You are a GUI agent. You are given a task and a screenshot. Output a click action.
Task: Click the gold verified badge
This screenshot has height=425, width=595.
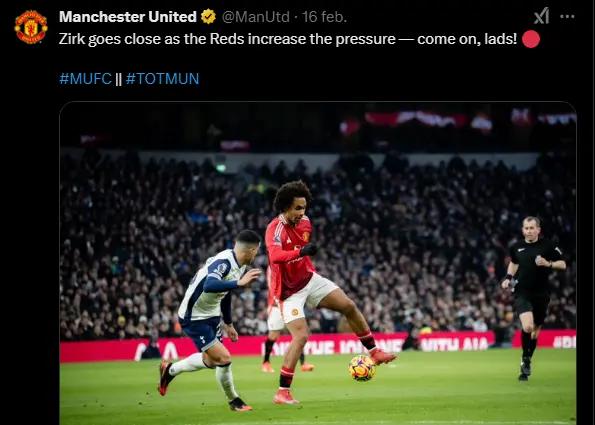click(x=208, y=17)
